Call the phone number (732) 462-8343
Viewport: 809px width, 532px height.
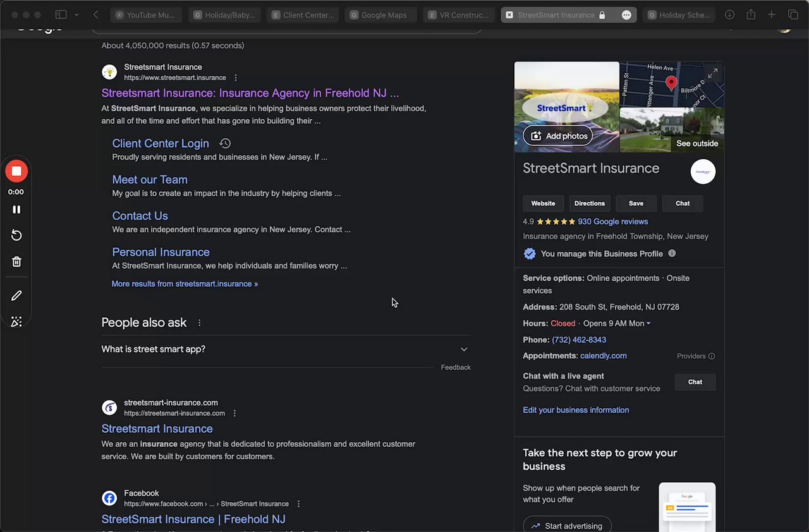(579, 340)
